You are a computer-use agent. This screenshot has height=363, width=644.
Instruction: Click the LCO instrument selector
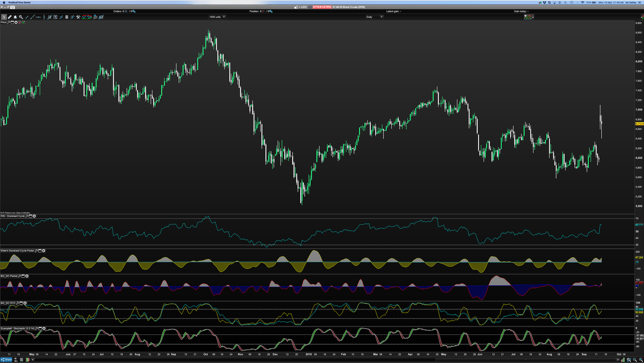click(x=303, y=7)
